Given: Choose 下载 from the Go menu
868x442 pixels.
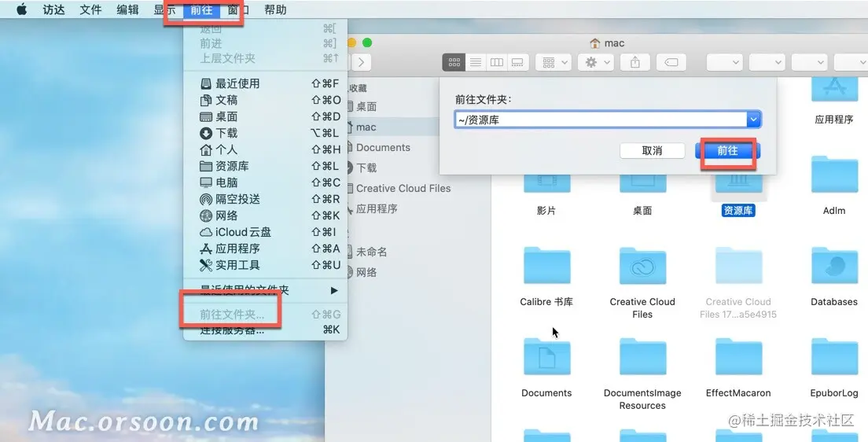Looking at the screenshot, I should 265,133.
